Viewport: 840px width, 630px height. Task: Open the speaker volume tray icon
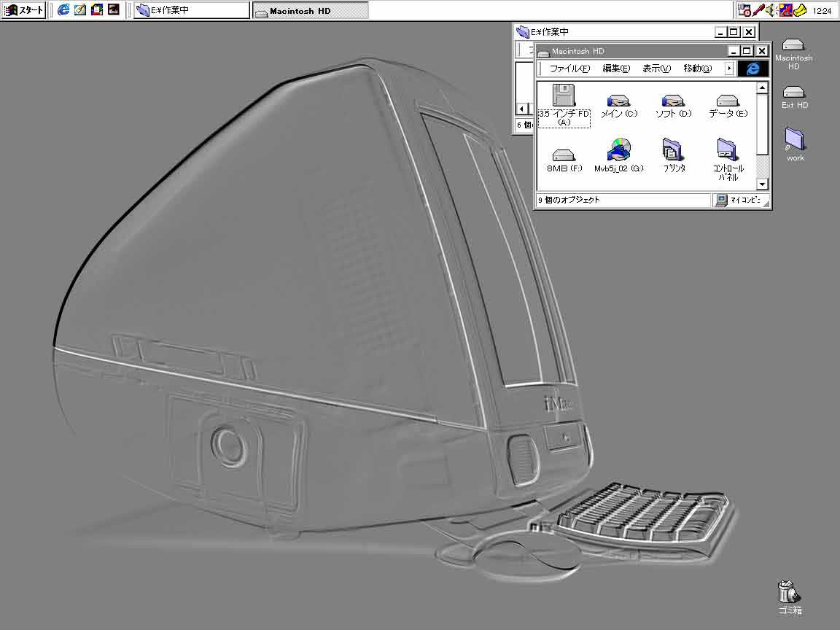[x=771, y=9]
